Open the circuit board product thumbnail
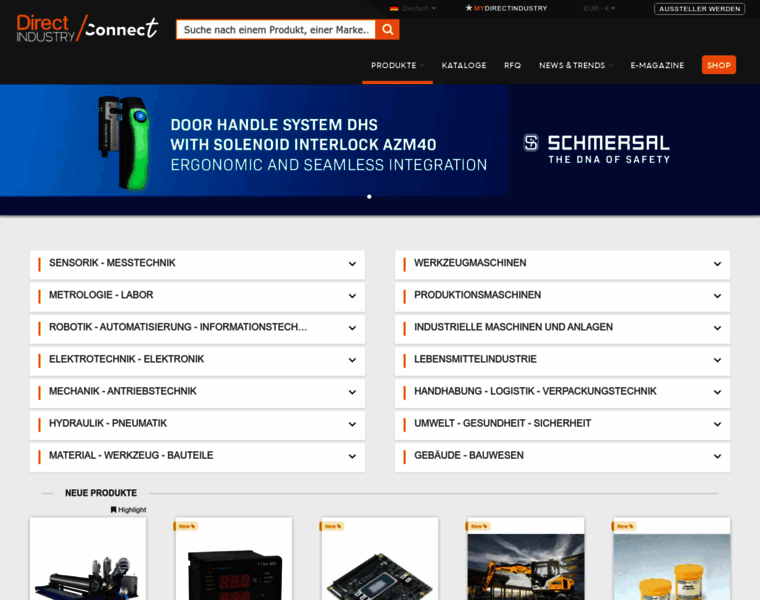This screenshot has height=600, width=760. click(x=380, y=559)
